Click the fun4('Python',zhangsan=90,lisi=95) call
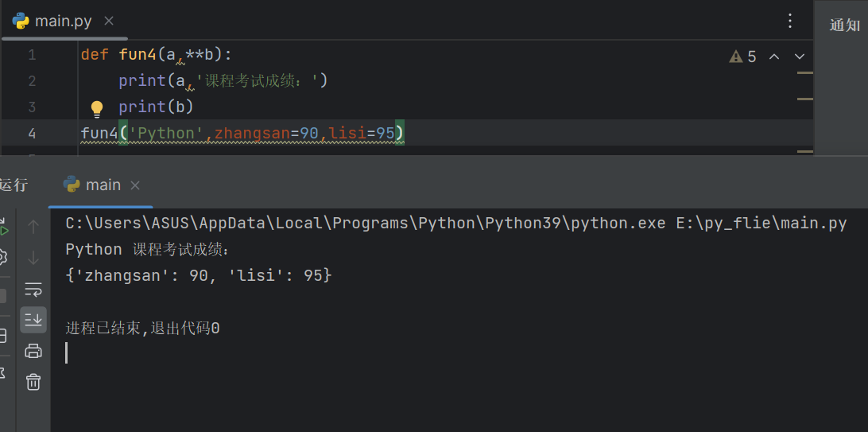Viewport: 868px width, 432px height. click(242, 134)
